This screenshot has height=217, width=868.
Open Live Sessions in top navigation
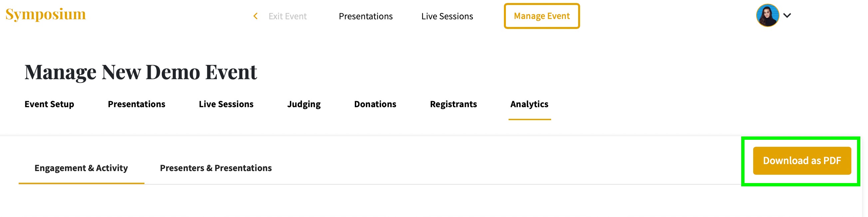tap(447, 16)
